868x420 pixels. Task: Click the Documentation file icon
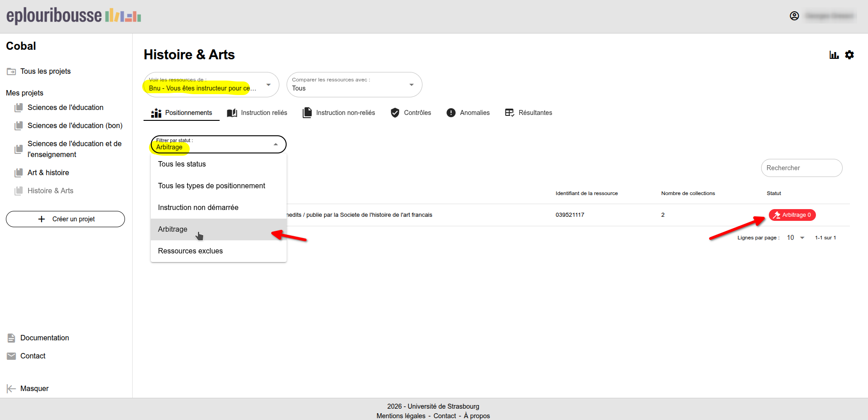(11, 338)
